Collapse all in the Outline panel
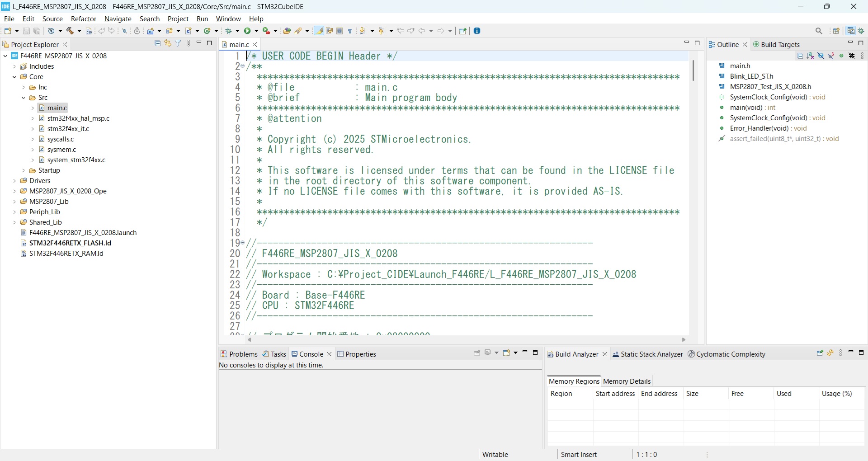 [800, 56]
